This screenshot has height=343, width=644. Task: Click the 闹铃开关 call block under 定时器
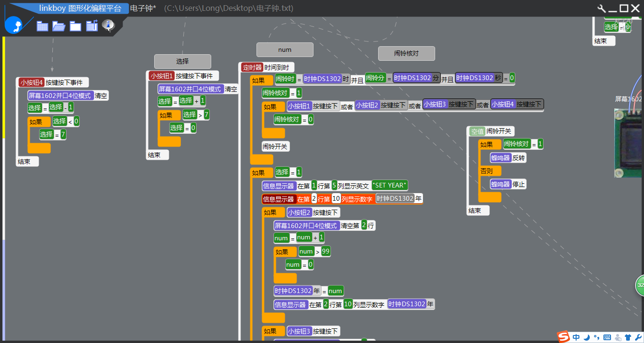(275, 147)
